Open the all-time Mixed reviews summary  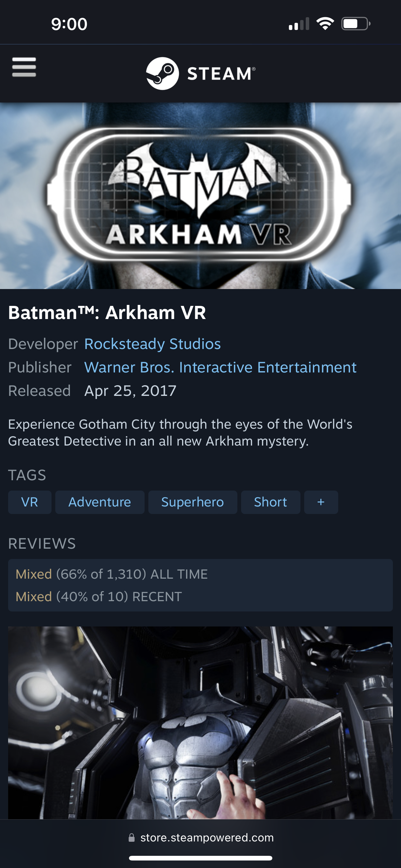pyautogui.click(x=111, y=574)
